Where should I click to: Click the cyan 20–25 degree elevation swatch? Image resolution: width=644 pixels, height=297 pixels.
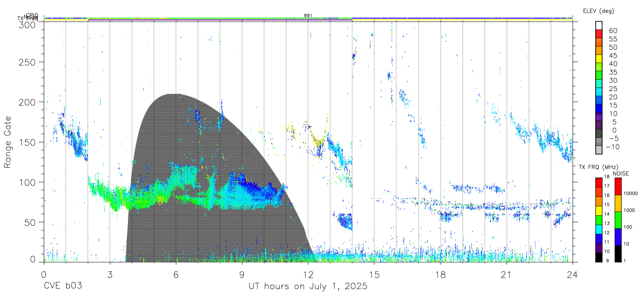pos(599,92)
